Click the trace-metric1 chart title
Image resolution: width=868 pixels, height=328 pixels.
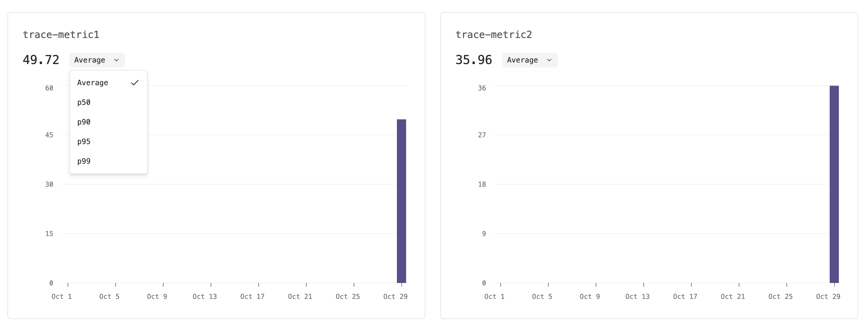click(x=61, y=34)
